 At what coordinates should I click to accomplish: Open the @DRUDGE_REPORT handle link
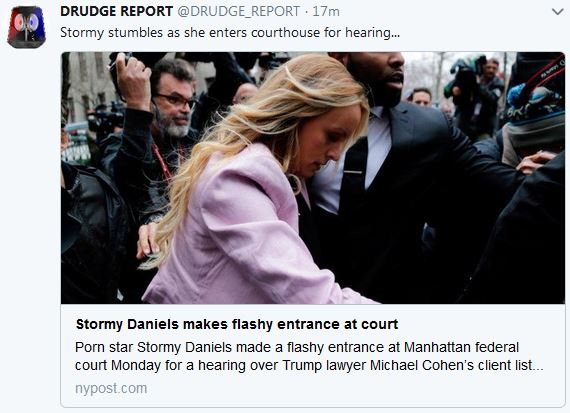coord(238,11)
